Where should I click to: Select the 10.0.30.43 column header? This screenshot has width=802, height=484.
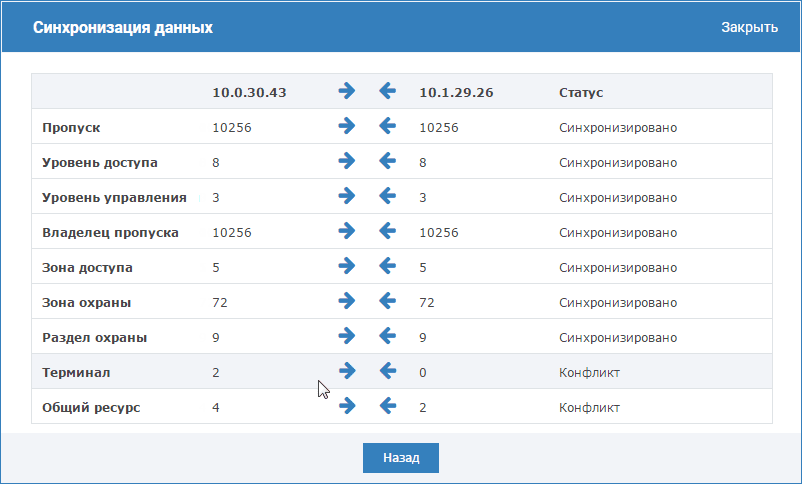[249, 93]
